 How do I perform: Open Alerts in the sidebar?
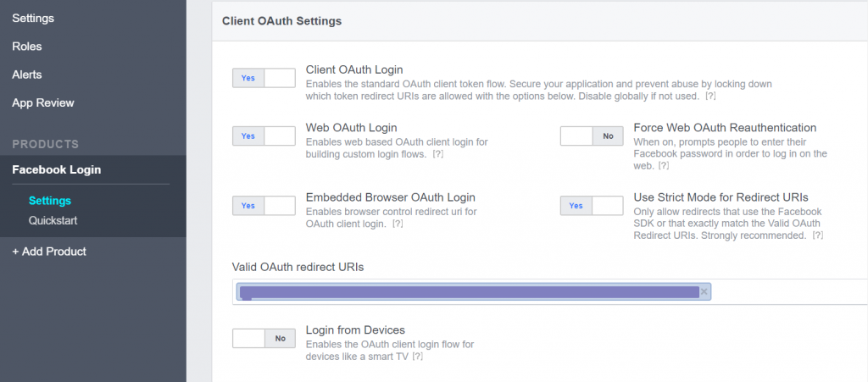click(27, 75)
